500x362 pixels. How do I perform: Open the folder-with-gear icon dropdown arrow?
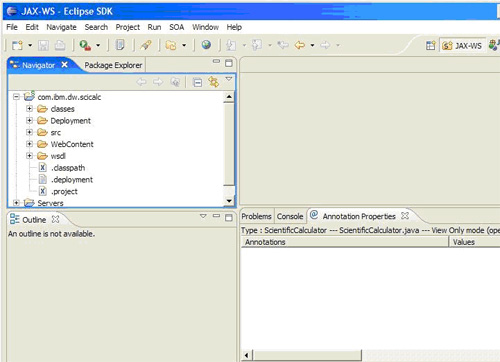pyautogui.click(x=184, y=45)
